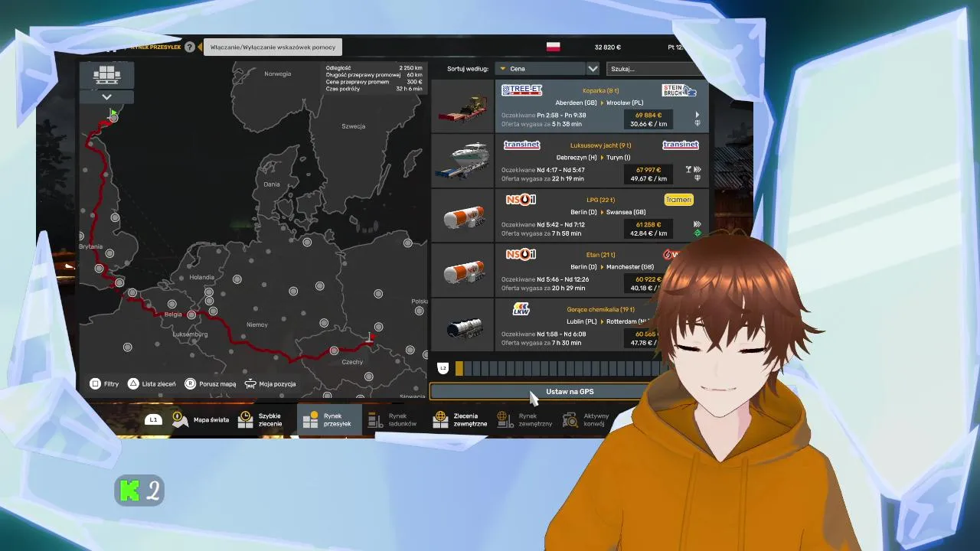Screen dimensions: 980x551
Task: Click the Porusz mapą control
Action: pyautogui.click(x=211, y=384)
